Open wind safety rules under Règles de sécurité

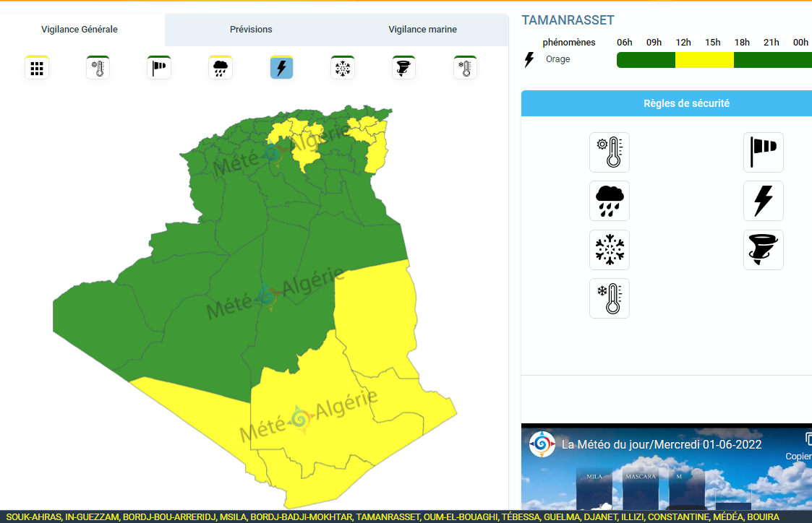763,152
